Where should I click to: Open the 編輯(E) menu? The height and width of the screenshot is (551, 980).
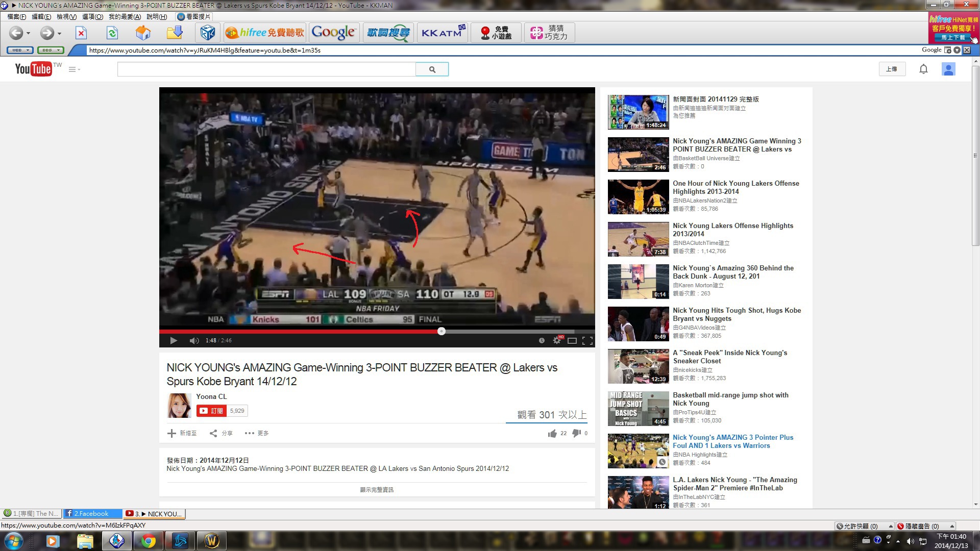click(41, 16)
